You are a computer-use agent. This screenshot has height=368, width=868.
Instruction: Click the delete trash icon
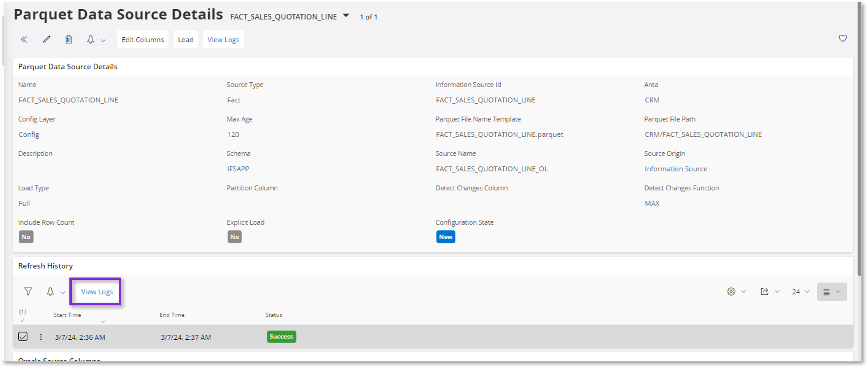68,39
